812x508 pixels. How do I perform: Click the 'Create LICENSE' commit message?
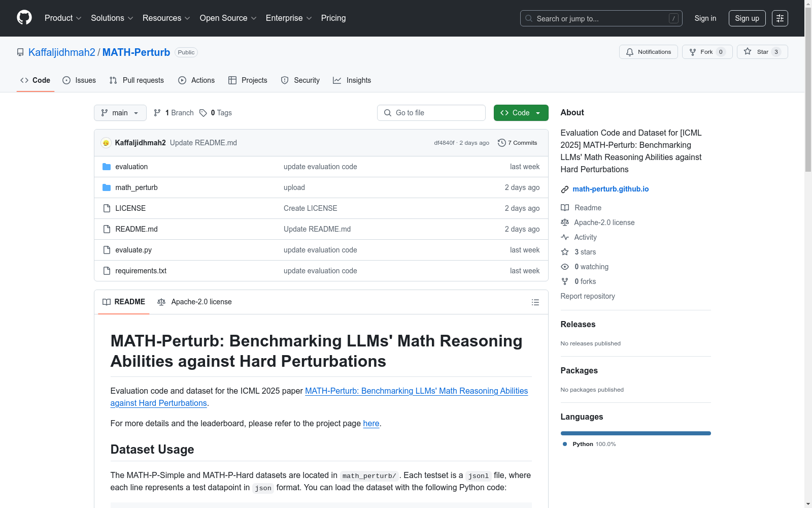pos(311,208)
